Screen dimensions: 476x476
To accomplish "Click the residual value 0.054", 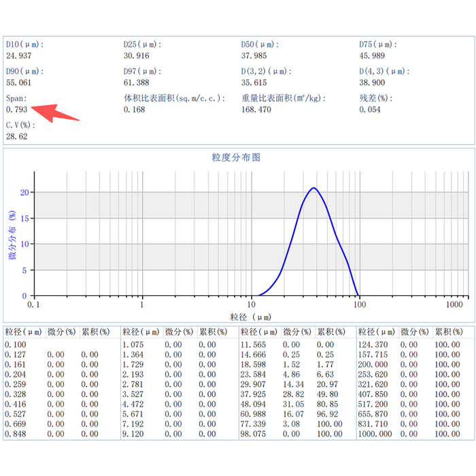I will pyautogui.click(x=370, y=109).
